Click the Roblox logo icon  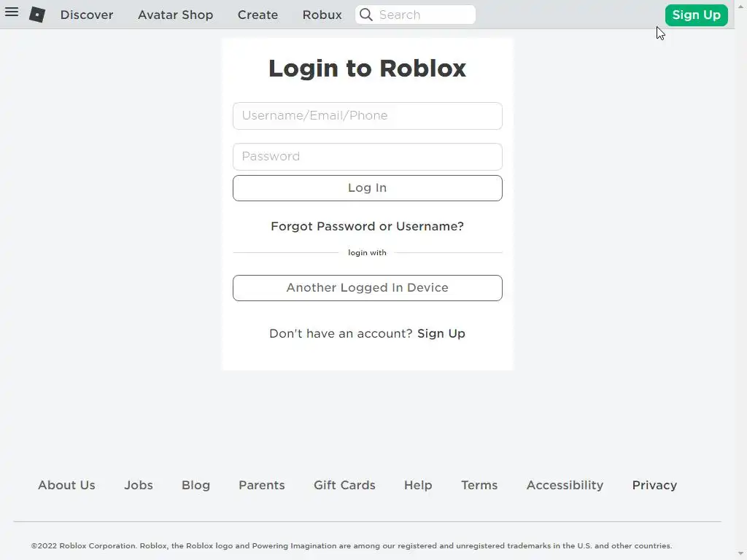[x=37, y=15]
